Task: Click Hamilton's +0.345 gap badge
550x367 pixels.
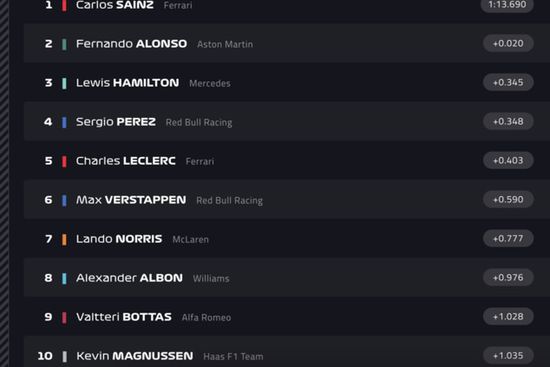Action: 508,82
